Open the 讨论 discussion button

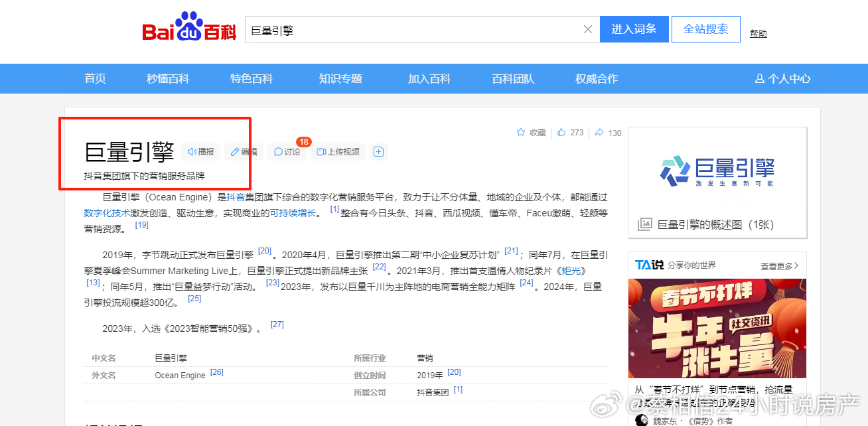(287, 152)
